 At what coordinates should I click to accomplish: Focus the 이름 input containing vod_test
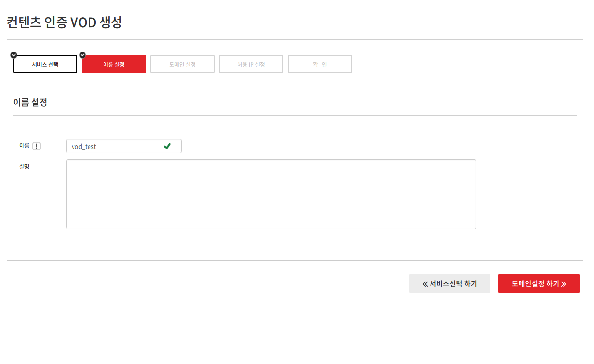124,146
